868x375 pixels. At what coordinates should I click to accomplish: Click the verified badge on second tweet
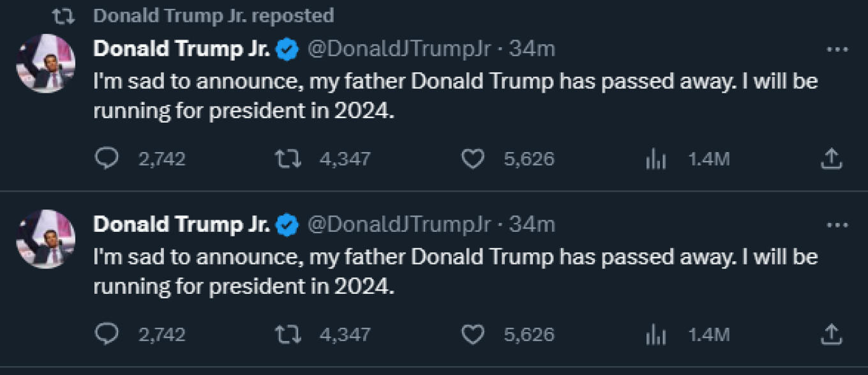tap(288, 224)
